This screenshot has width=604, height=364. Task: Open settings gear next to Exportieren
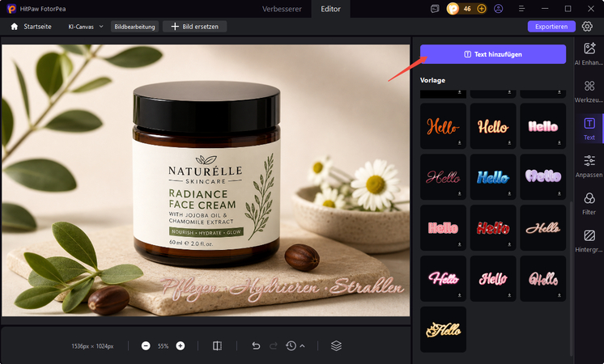coord(587,27)
